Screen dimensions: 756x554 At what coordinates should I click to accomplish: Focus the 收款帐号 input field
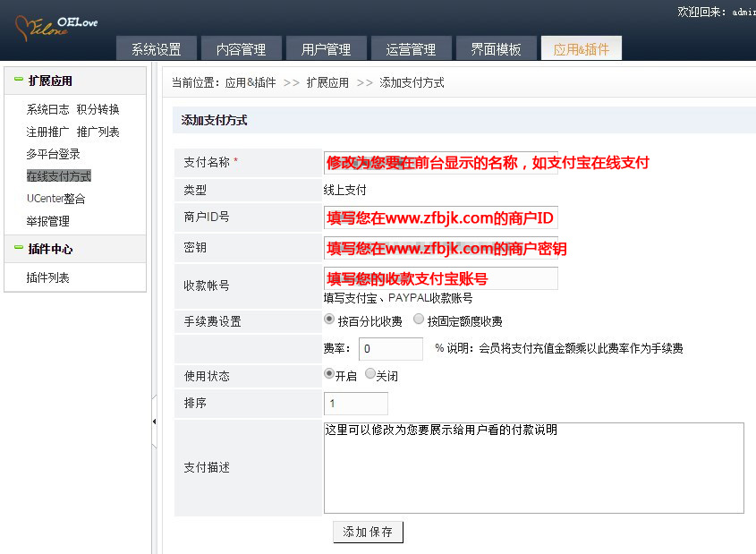pos(441,278)
